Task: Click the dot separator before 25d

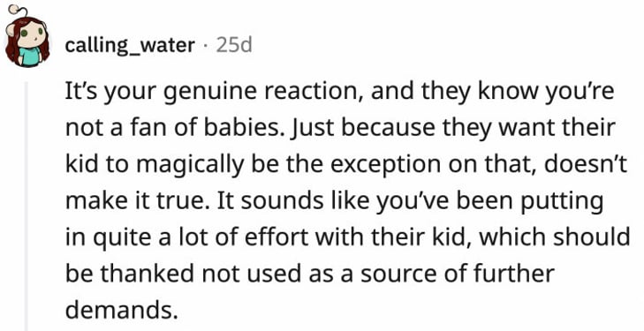Action: [206, 46]
